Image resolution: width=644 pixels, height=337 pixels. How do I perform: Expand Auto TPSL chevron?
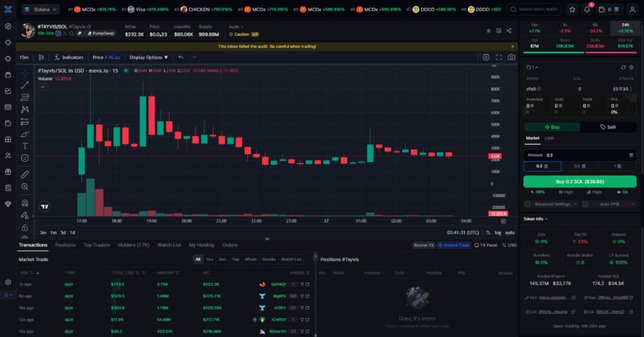click(x=633, y=204)
